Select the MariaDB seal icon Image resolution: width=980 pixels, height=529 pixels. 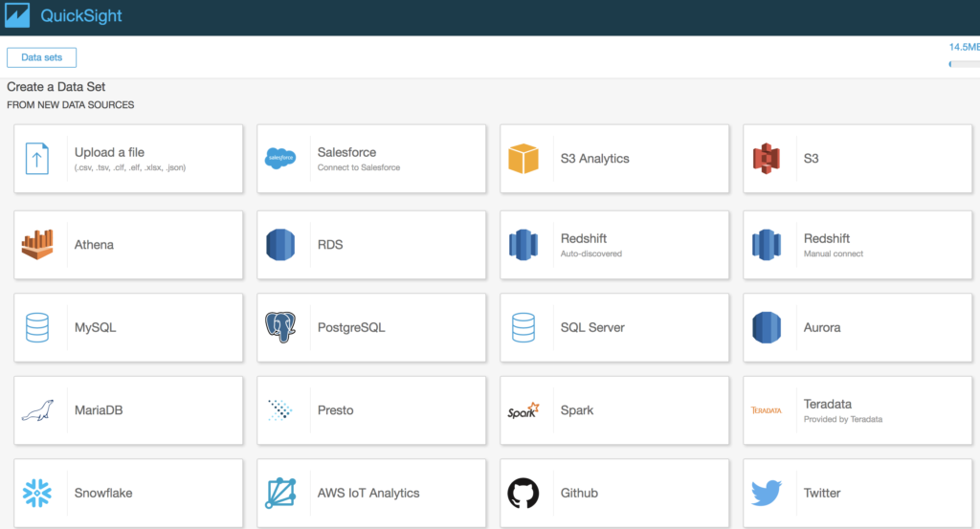37,410
